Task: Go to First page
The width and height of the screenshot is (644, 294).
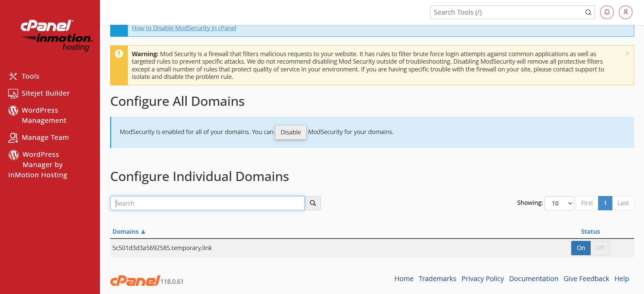Action: [587, 203]
